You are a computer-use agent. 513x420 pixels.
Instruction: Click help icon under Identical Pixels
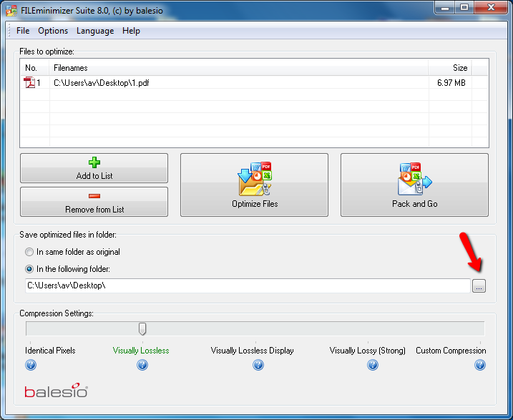coord(31,365)
